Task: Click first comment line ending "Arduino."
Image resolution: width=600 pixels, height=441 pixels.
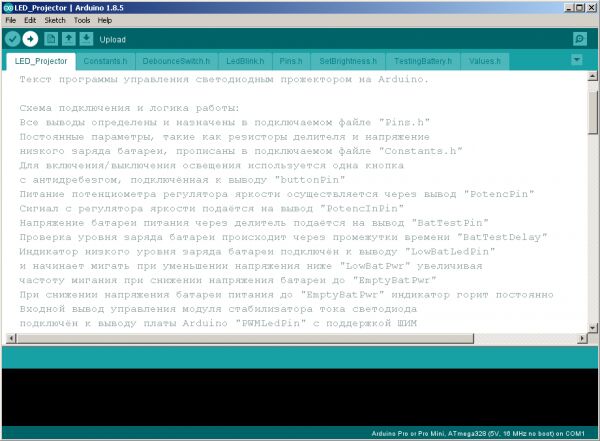Action: 224,80
